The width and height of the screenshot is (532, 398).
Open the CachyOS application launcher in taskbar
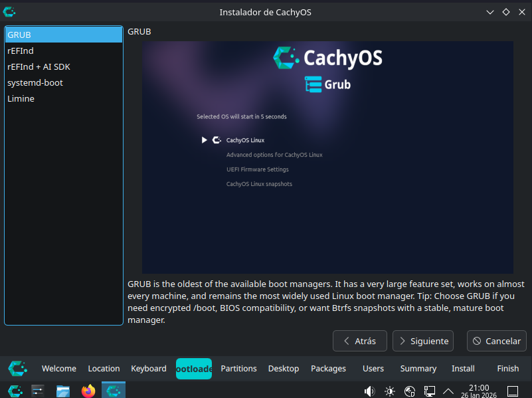(15, 391)
